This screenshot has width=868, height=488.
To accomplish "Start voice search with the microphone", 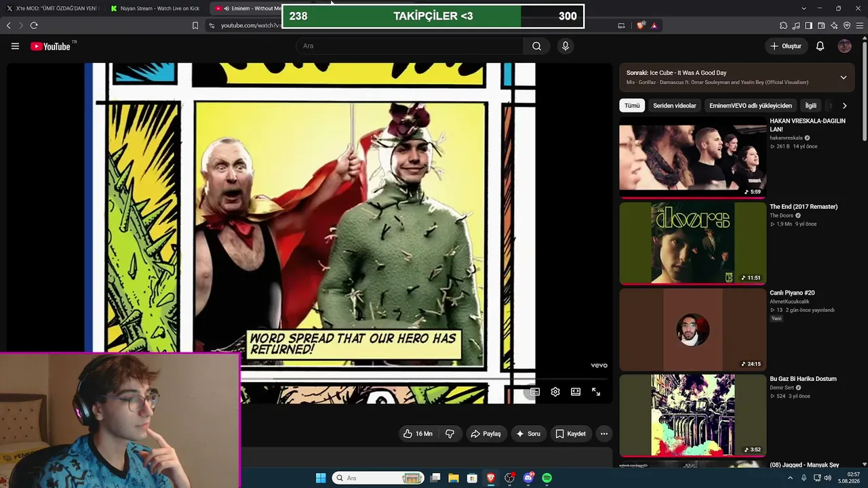I will click(565, 46).
